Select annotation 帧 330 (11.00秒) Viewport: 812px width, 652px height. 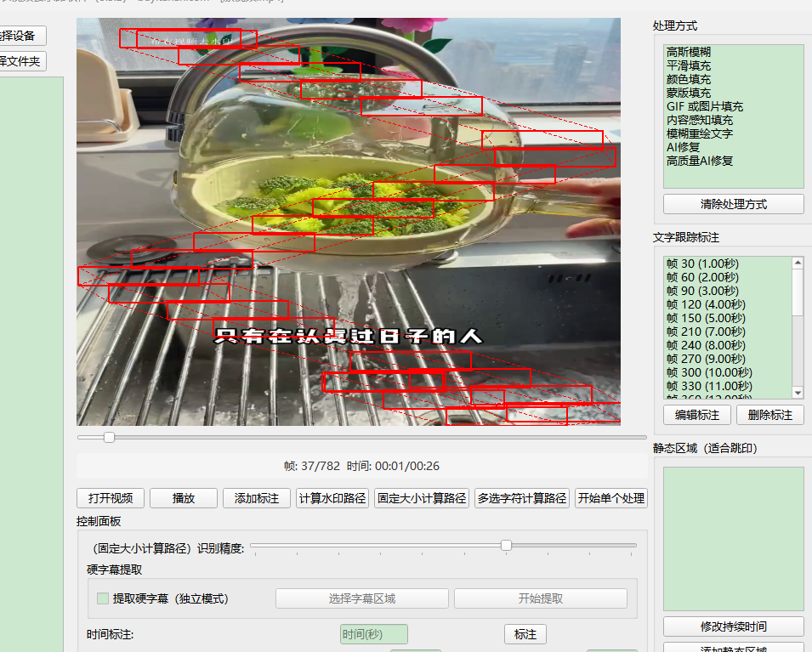coord(709,386)
